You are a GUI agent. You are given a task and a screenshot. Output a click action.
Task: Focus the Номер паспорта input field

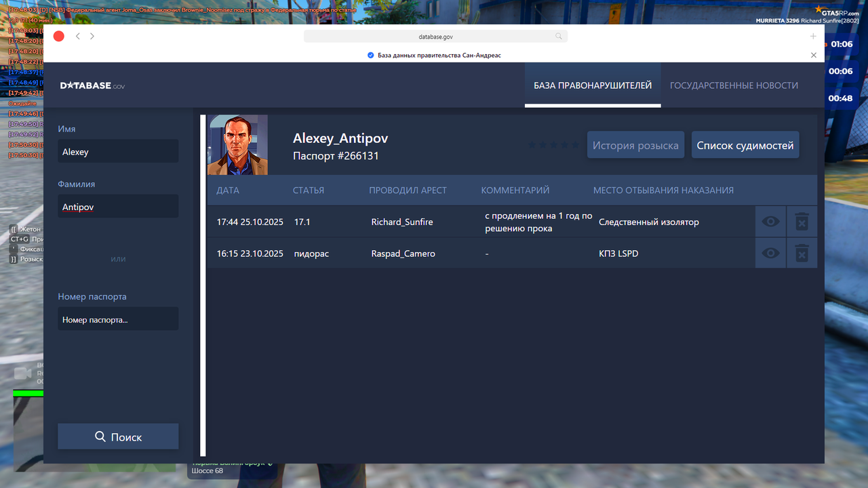(x=118, y=319)
